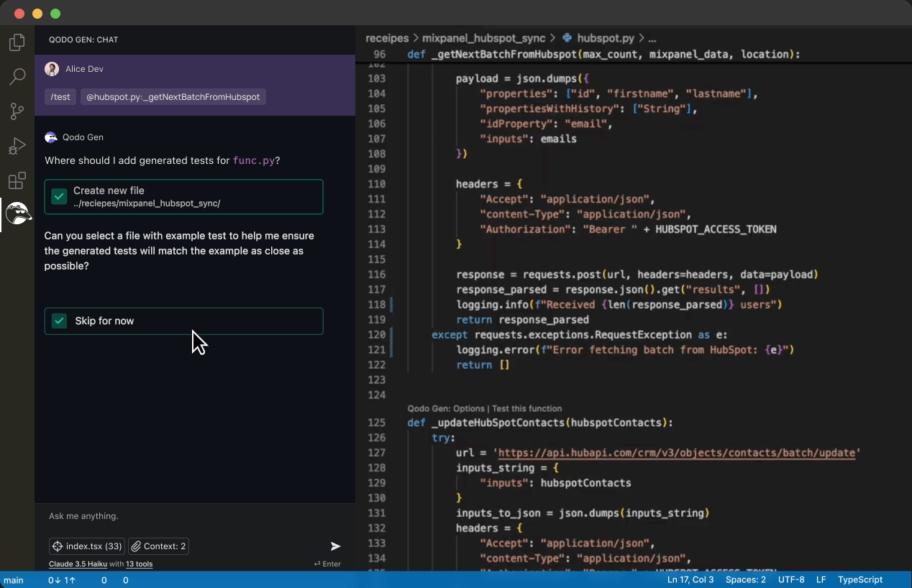Focus the Ask me anything input

tap(195, 516)
